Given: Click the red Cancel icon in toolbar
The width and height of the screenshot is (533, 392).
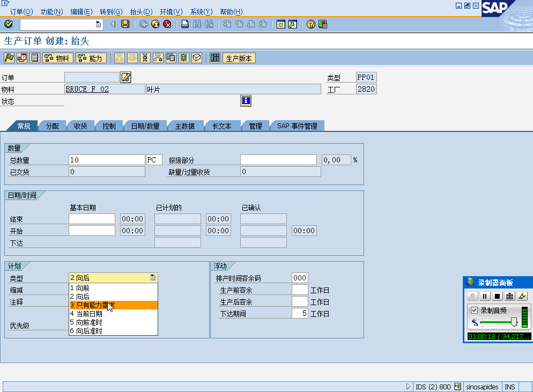Looking at the screenshot, I should click(x=167, y=24).
